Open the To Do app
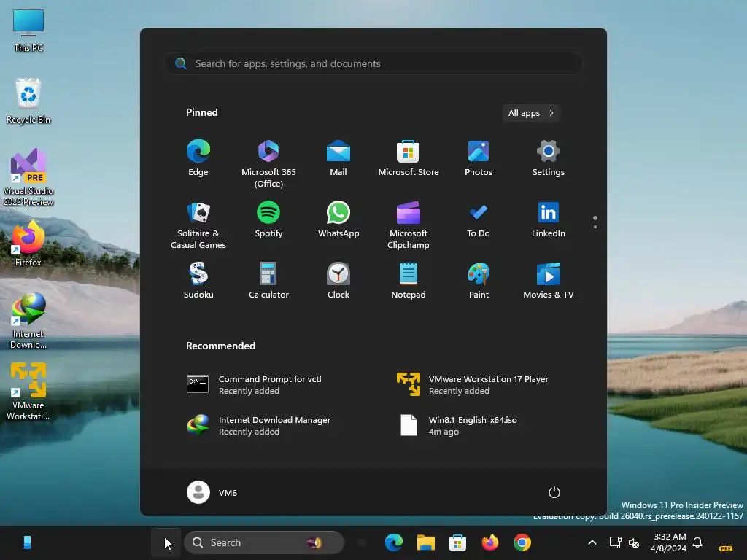Viewport: 747px width, 560px height. coord(479,219)
